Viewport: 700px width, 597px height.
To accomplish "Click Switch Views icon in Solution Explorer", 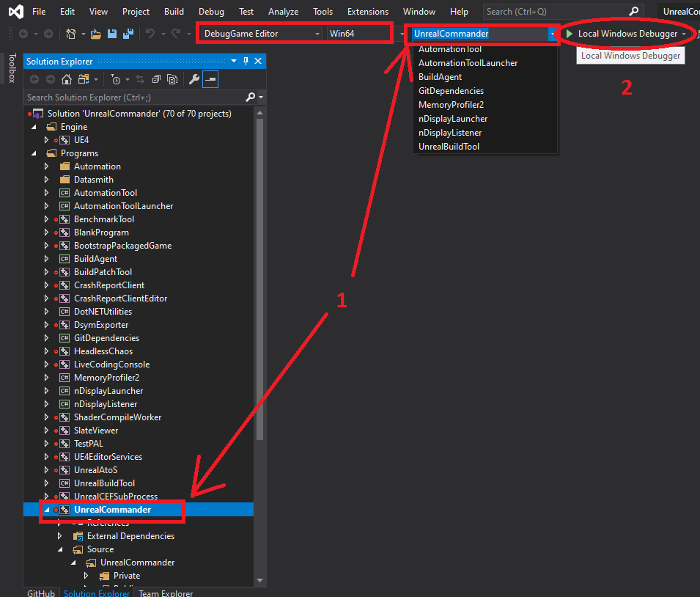I will click(x=84, y=79).
